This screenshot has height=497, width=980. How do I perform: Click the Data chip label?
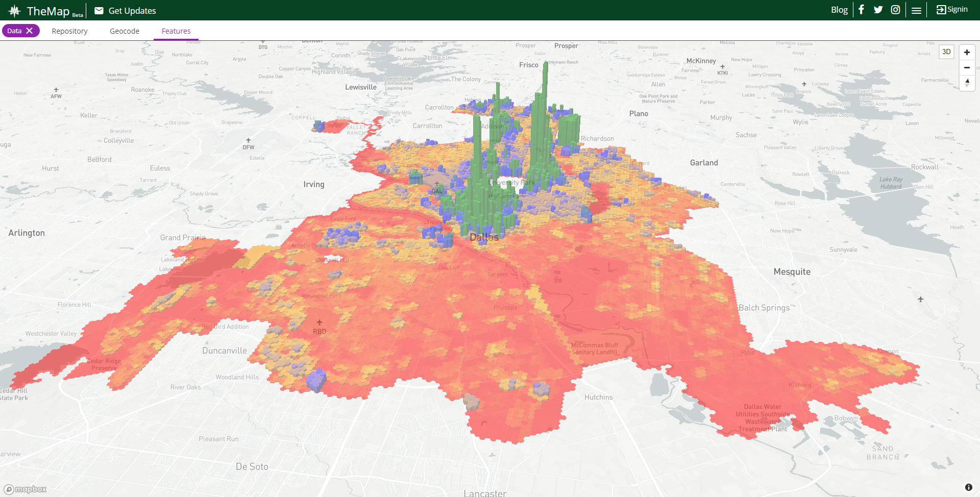pyautogui.click(x=14, y=31)
